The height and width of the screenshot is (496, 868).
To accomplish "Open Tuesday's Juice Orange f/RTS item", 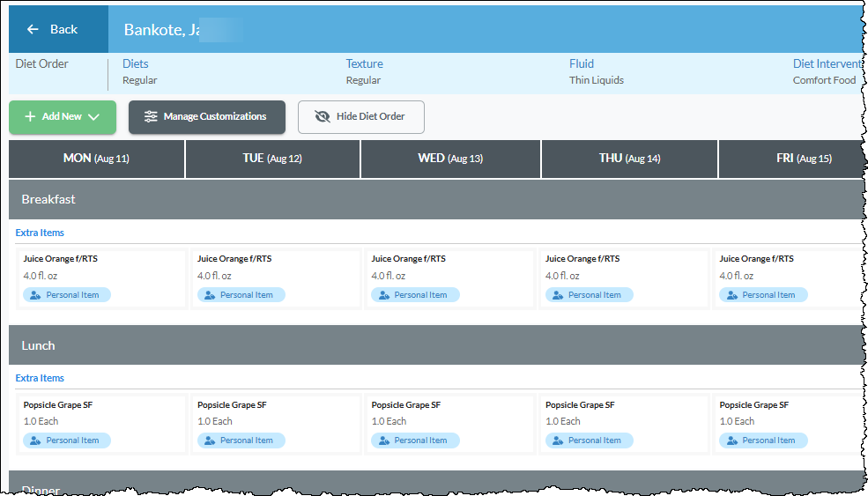I will (234, 258).
